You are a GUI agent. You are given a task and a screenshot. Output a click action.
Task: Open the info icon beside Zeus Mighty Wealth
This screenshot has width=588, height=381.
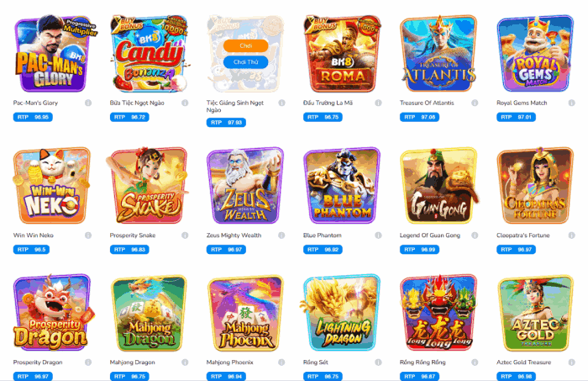281,235
